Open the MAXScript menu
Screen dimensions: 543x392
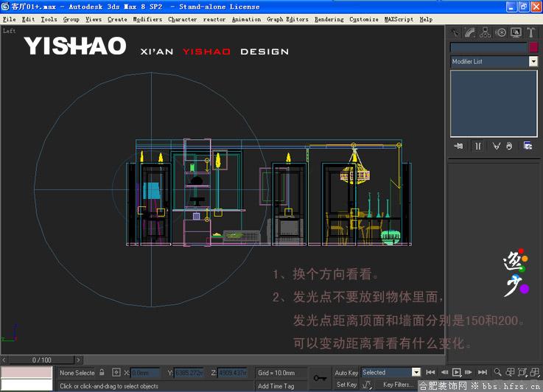click(399, 19)
